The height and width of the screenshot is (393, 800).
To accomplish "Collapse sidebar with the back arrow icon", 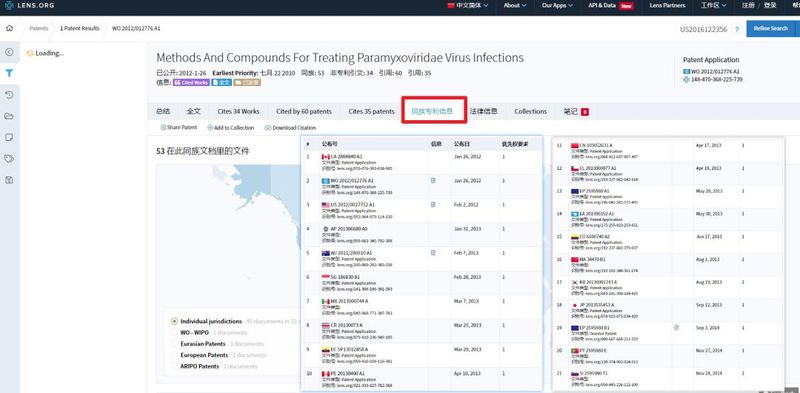I will [x=9, y=52].
